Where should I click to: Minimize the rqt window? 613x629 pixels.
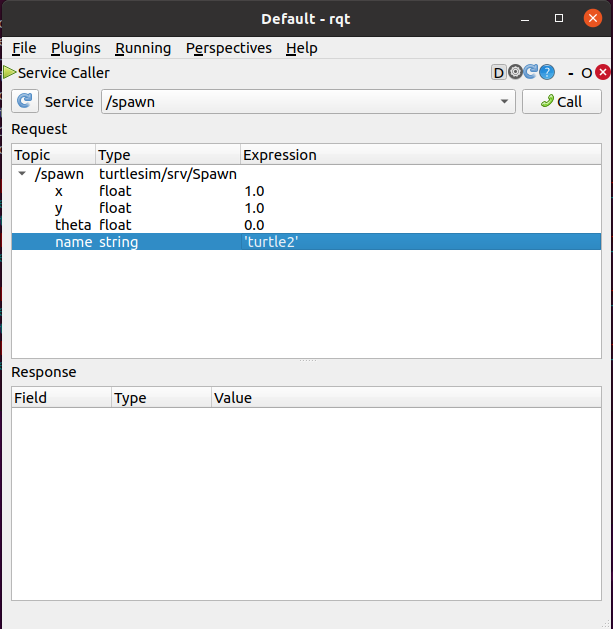525,18
